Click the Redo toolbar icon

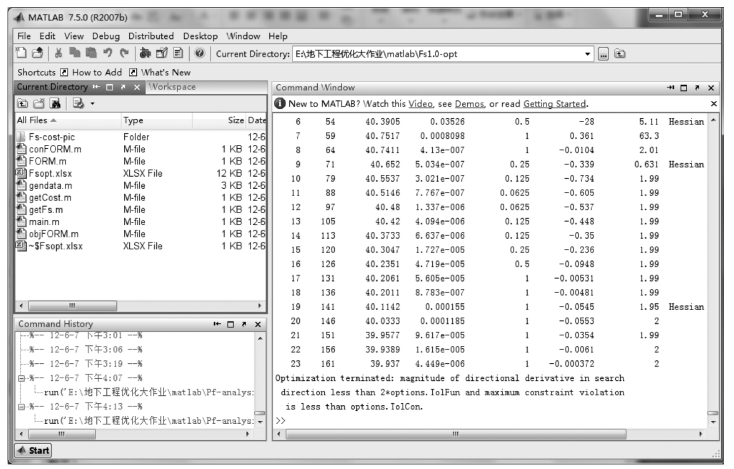point(125,53)
